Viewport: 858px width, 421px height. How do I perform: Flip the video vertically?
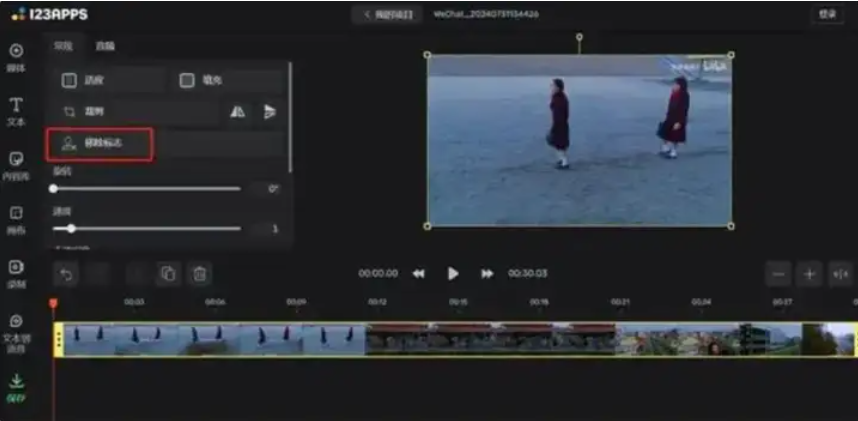pos(269,112)
